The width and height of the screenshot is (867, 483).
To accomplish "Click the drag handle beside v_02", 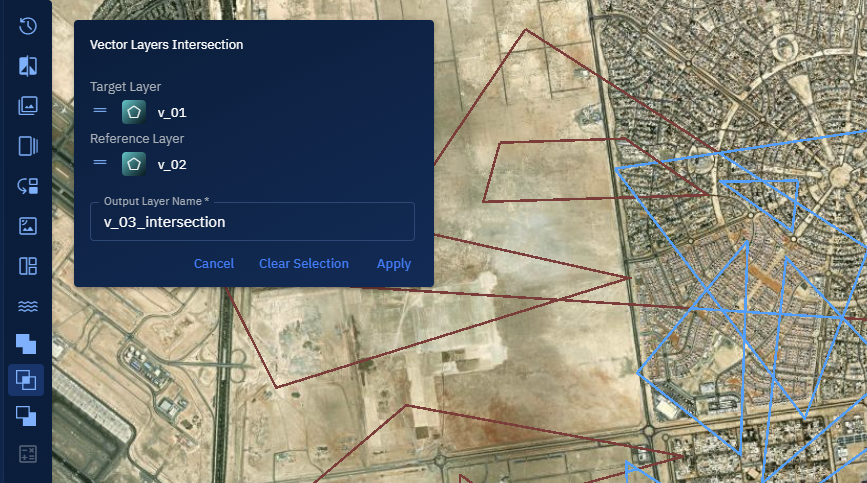I will (x=100, y=163).
